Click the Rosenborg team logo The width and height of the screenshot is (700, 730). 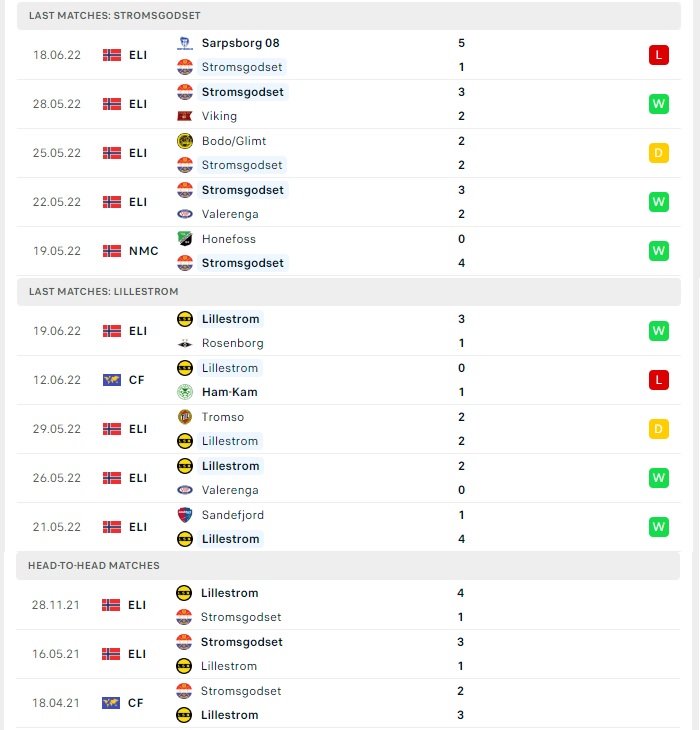185,344
